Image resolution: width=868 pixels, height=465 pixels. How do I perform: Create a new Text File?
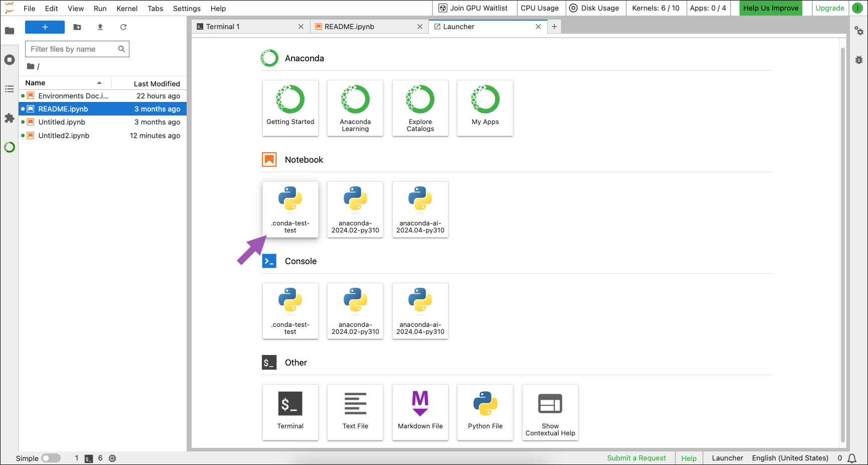(355, 412)
